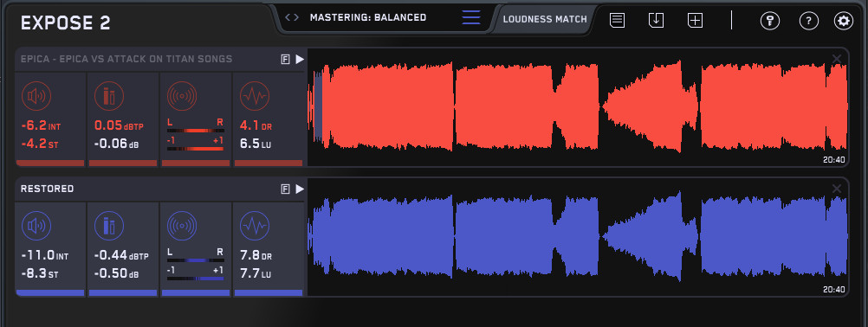Click the loudness speaker icon on the Epica track
This screenshot has width=868, height=327.
click(x=36, y=96)
